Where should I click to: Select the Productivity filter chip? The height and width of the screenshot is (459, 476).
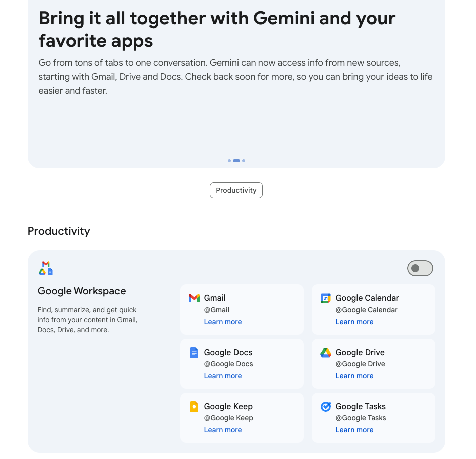tap(236, 190)
